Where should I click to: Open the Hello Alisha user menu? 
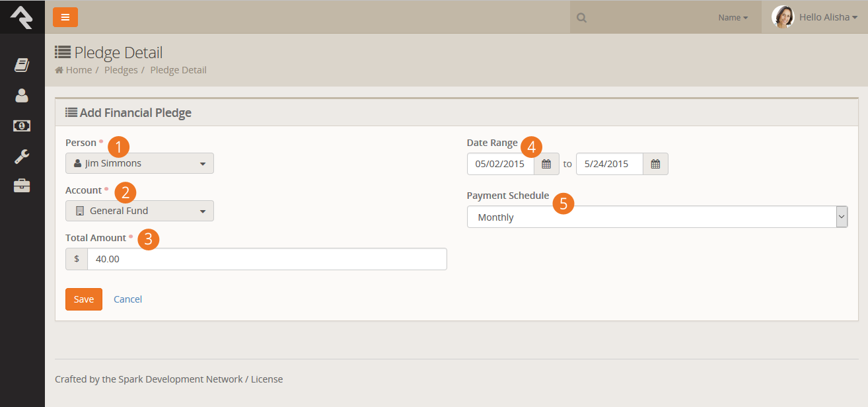coord(814,17)
